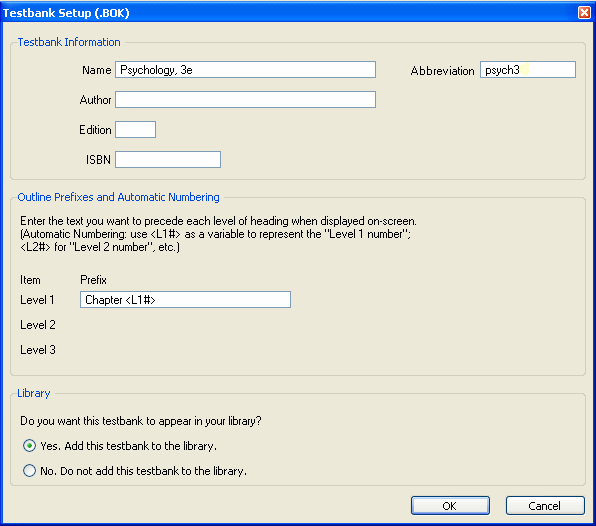
Task: Click the Level 2 label
Action: click(x=38, y=325)
